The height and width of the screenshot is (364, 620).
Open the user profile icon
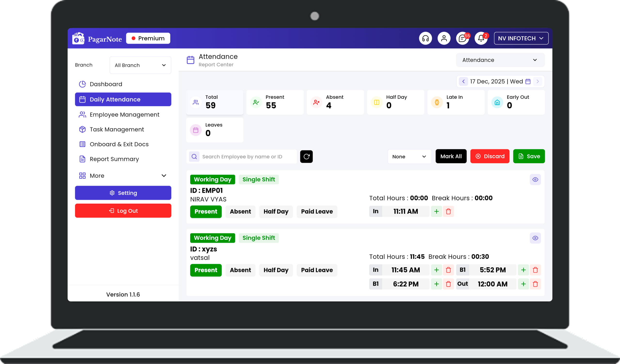pyautogui.click(x=444, y=38)
